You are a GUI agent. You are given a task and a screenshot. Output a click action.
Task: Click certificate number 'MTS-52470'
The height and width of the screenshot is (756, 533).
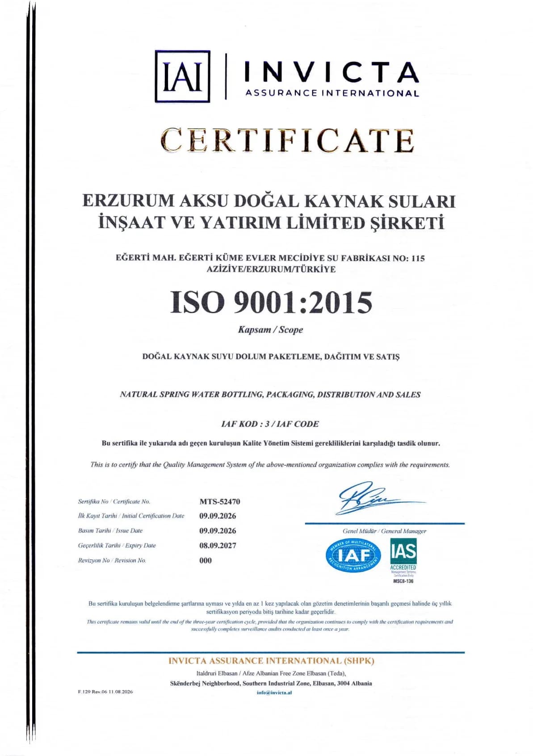coord(220,502)
